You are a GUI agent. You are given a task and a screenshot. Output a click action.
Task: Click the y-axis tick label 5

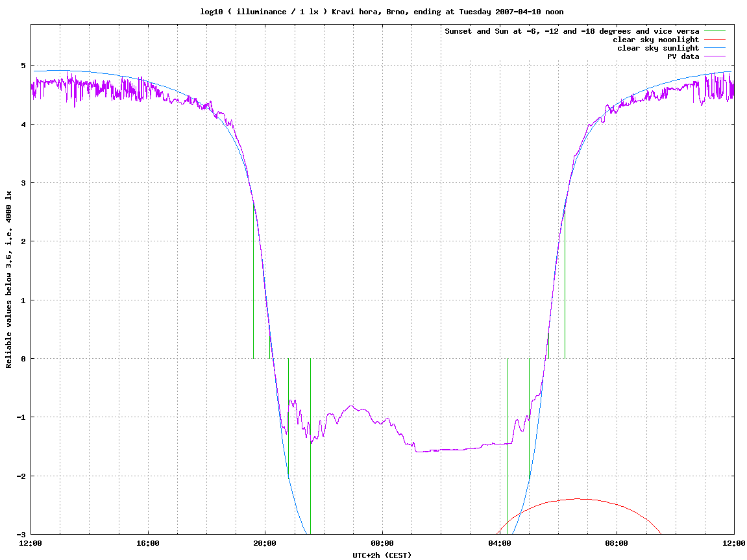pyautogui.click(x=23, y=66)
